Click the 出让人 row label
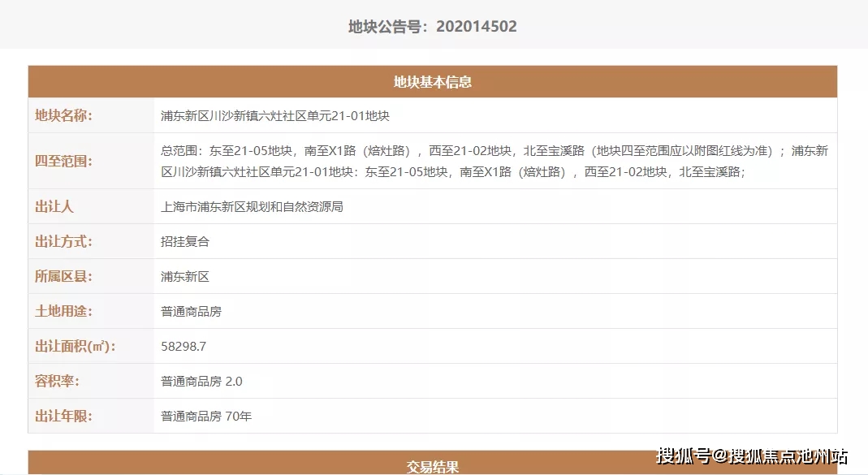The image size is (868, 475). pos(54,207)
